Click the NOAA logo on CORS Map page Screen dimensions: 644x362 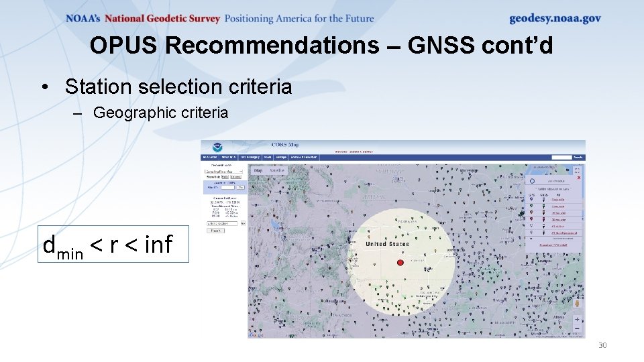[217, 147]
